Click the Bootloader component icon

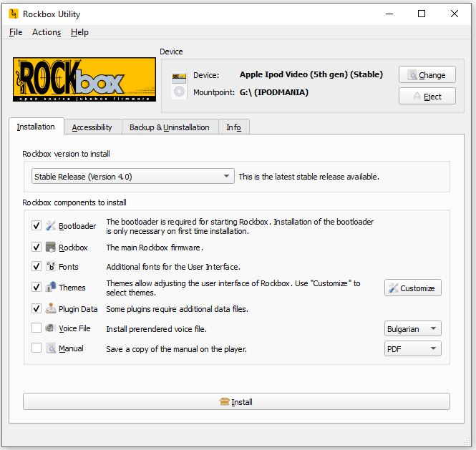[51, 226]
